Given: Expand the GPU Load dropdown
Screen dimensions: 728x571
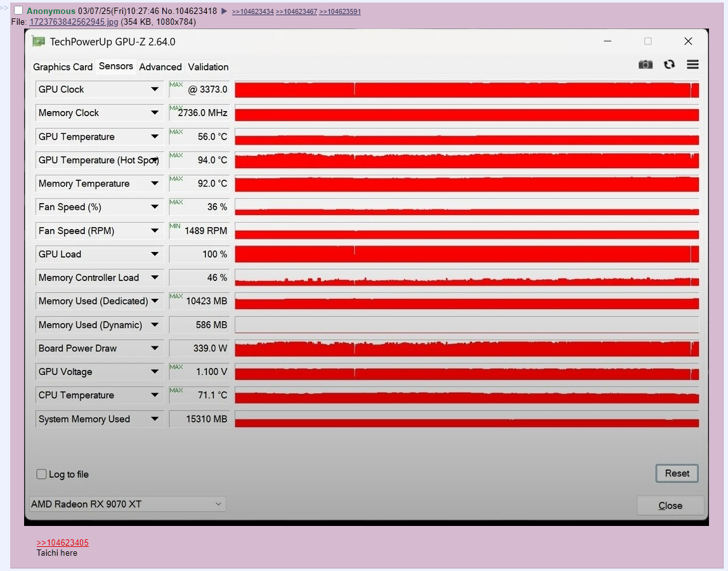Looking at the screenshot, I should pyautogui.click(x=155, y=254).
